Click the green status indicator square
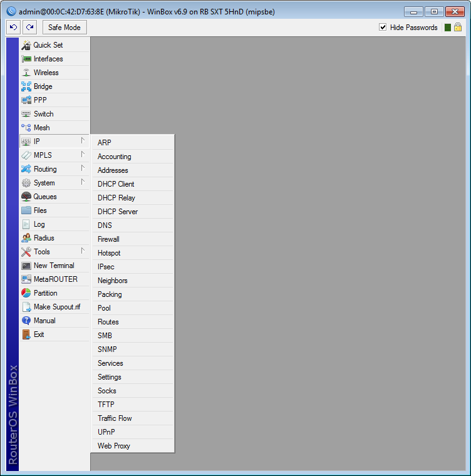Screen dimensions: 471x476 coord(447,28)
